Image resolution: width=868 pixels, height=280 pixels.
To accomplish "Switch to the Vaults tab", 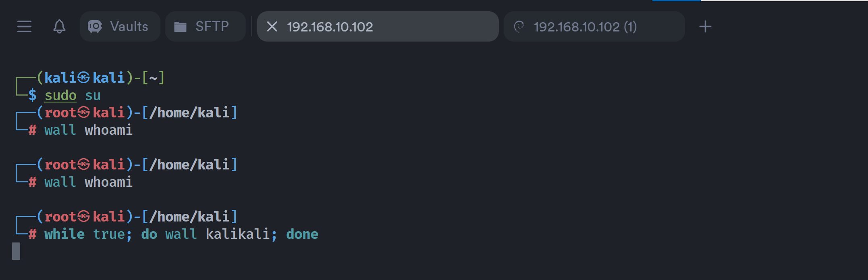I will (120, 27).
